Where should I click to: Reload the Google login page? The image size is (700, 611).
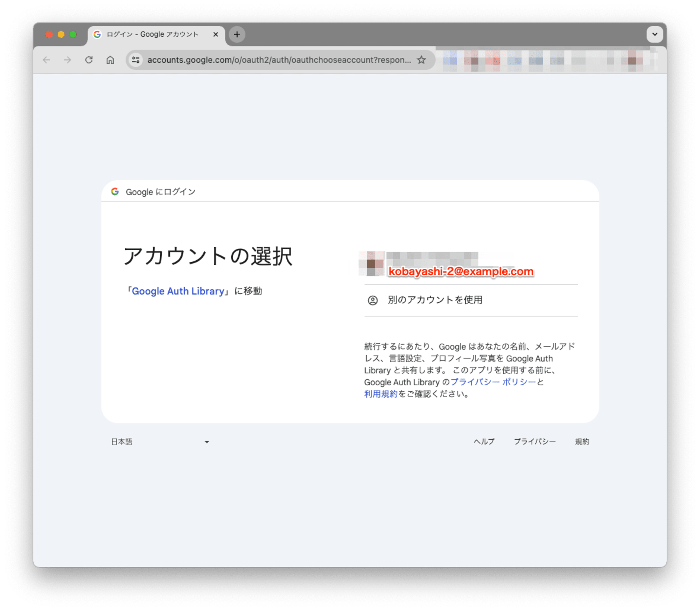(x=89, y=60)
